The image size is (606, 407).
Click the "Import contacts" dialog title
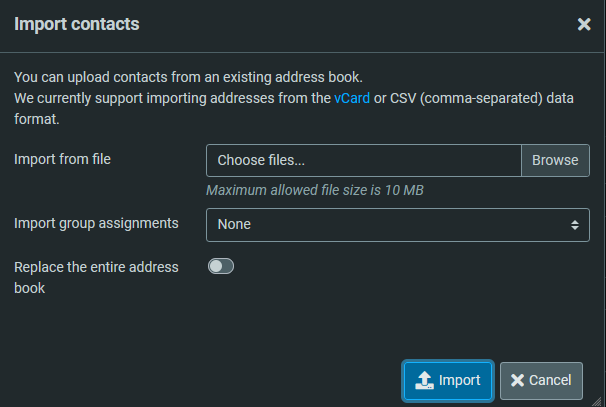pyautogui.click(x=77, y=24)
